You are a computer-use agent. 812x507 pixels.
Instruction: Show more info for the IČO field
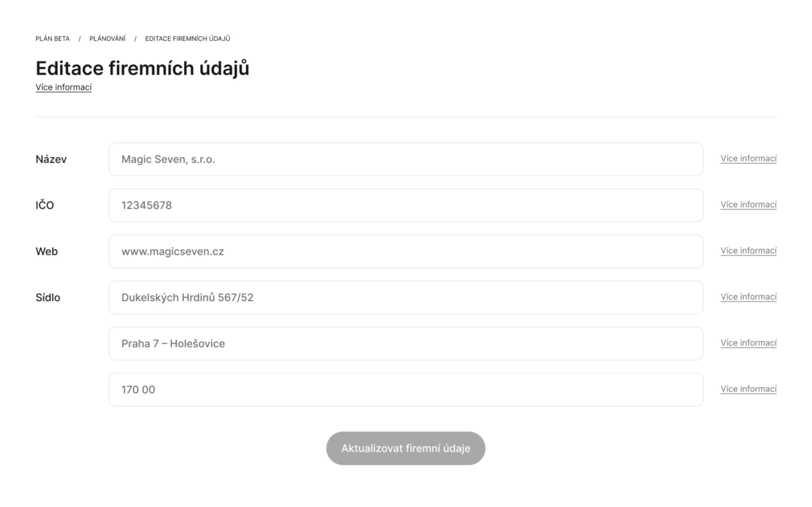click(x=748, y=204)
